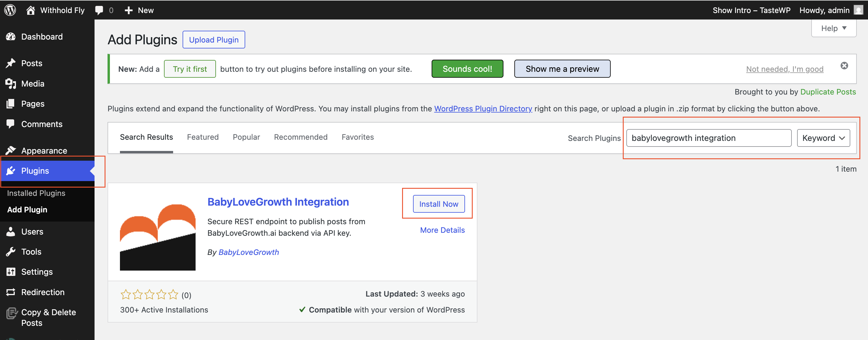868x340 pixels.
Task: Click the BabyLoveGrowth plugin logo thumbnail
Action: pyautogui.click(x=158, y=237)
